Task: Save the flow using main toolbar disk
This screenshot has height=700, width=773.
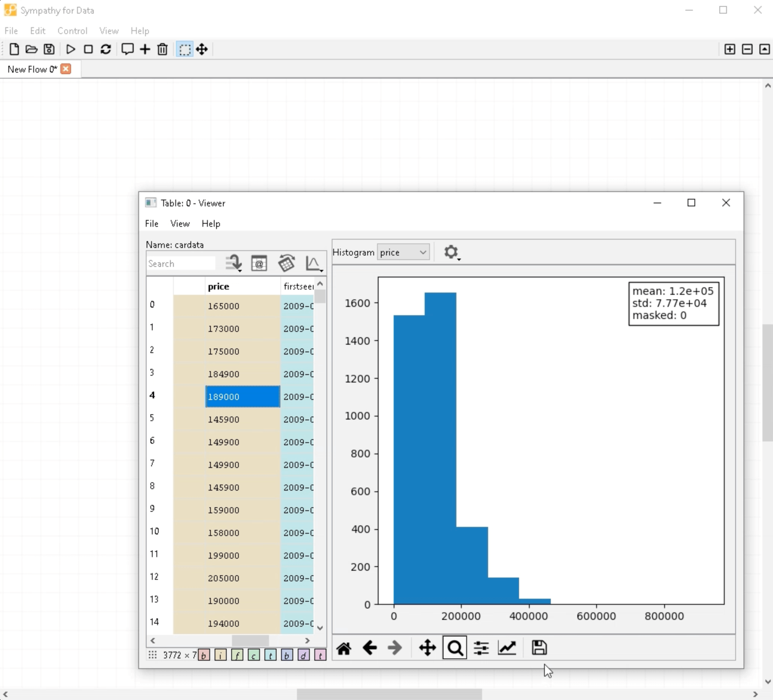Action: (49, 49)
